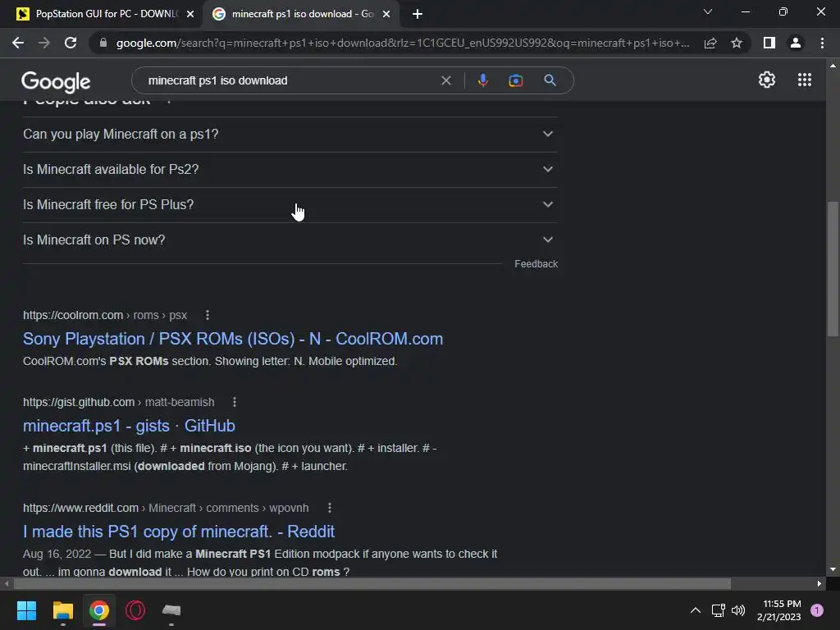Image resolution: width=840 pixels, height=630 pixels.
Task: Select minecraft ps1 iso download tab
Action: pos(300,14)
